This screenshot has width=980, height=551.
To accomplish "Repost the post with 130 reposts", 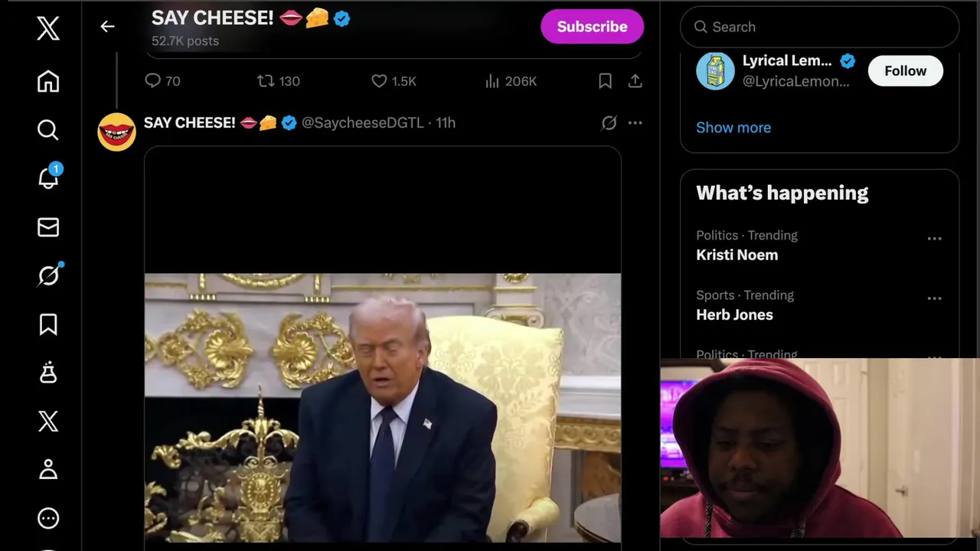I will (x=278, y=81).
